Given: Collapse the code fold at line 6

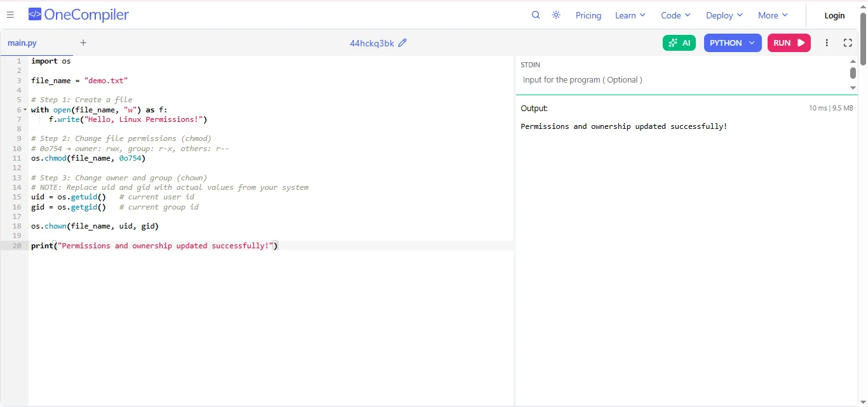Looking at the screenshot, I should click(25, 110).
